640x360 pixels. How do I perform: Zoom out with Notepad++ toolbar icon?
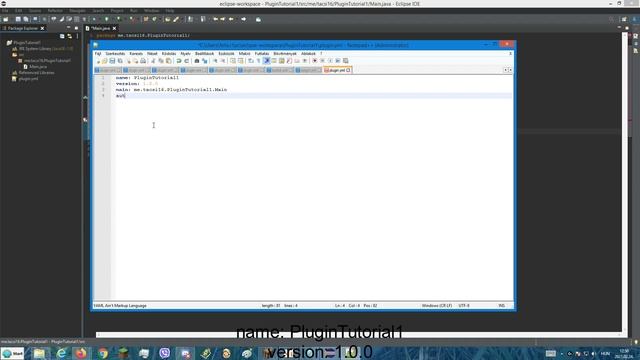coord(223,61)
